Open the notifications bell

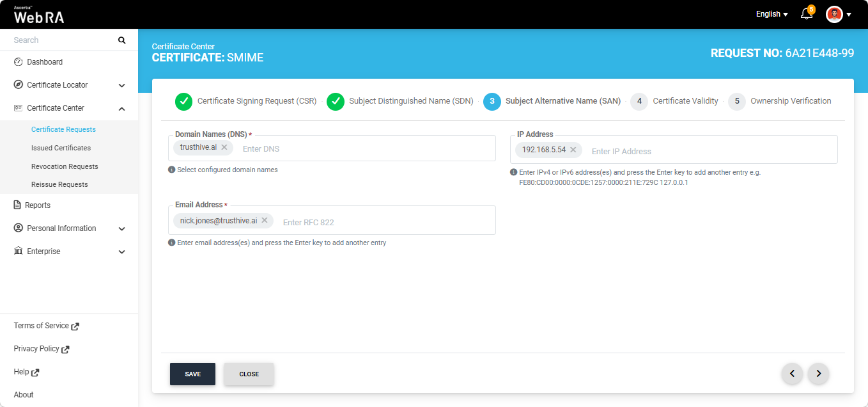(x=807, y=14)
